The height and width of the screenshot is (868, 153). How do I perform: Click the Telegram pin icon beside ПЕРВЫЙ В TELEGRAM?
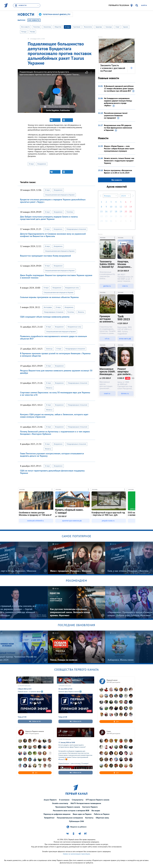pyautogui.click(x=131, y=5)
